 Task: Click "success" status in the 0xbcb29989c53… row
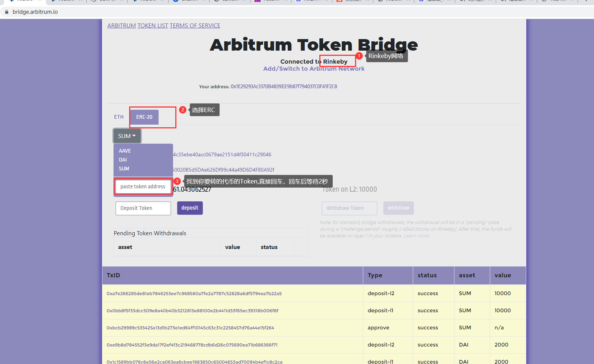(x=428, y=328)
